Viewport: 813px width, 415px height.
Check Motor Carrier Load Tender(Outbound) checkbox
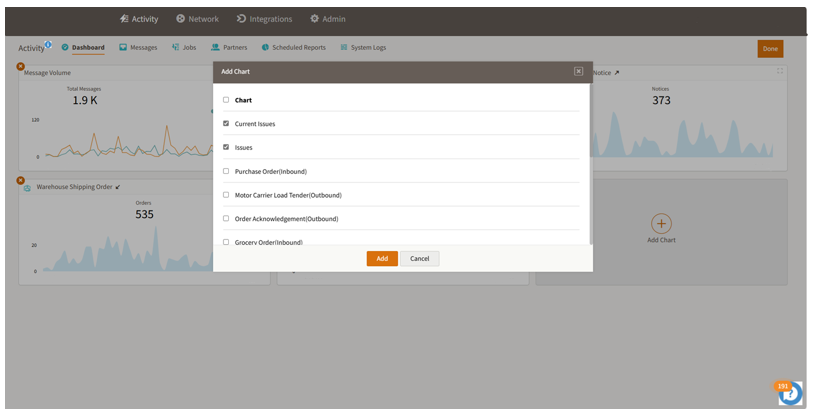click(226, 195)
